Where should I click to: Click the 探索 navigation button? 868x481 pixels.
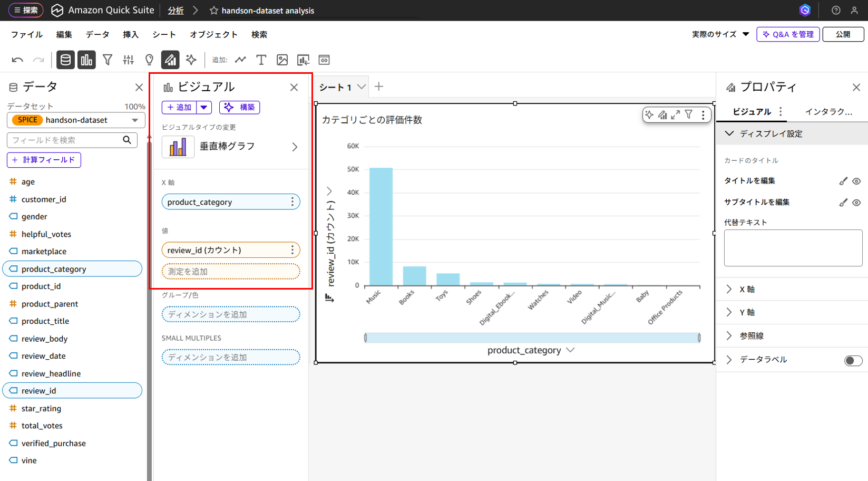click(26, 10)
